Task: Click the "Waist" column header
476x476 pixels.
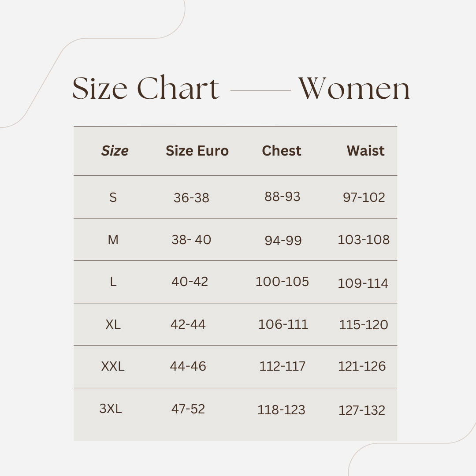Action: click(x=365, y=151)
